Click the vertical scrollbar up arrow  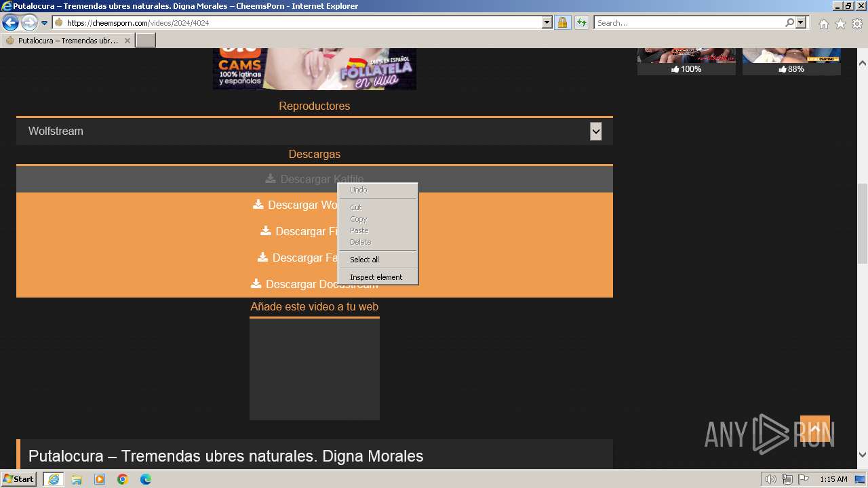863,63
